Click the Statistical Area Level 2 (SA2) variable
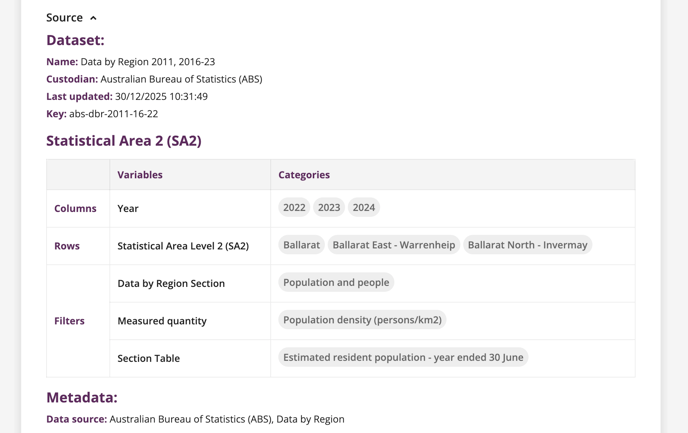The image size is (688, 433). tap(183, 246)
